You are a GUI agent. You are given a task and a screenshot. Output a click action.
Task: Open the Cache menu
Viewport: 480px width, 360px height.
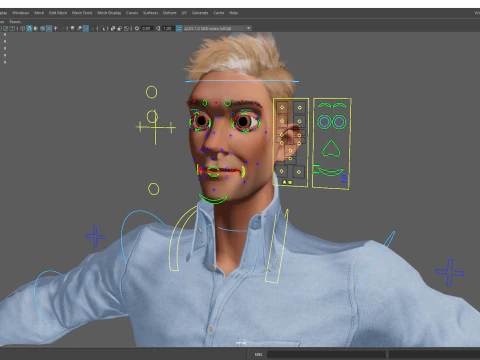pos(219,13)
